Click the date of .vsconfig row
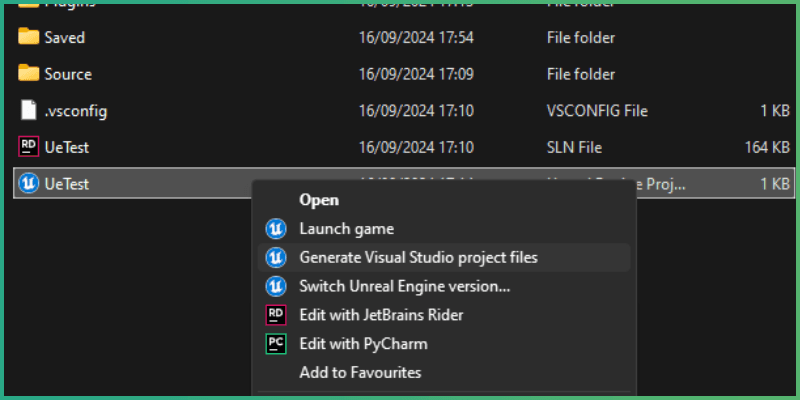Viewport: 800px width, 400px height. pyautogui.click(x=416, y=111)
